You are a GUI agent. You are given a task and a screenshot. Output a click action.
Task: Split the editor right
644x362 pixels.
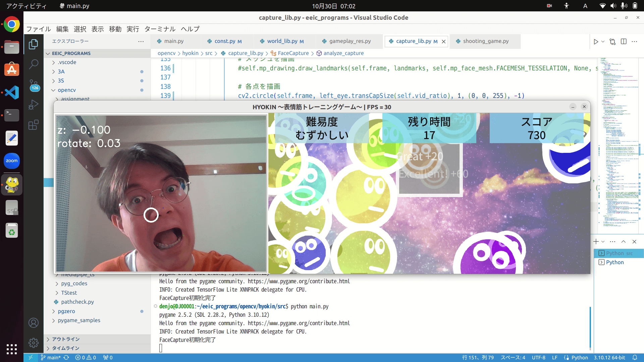624,42
